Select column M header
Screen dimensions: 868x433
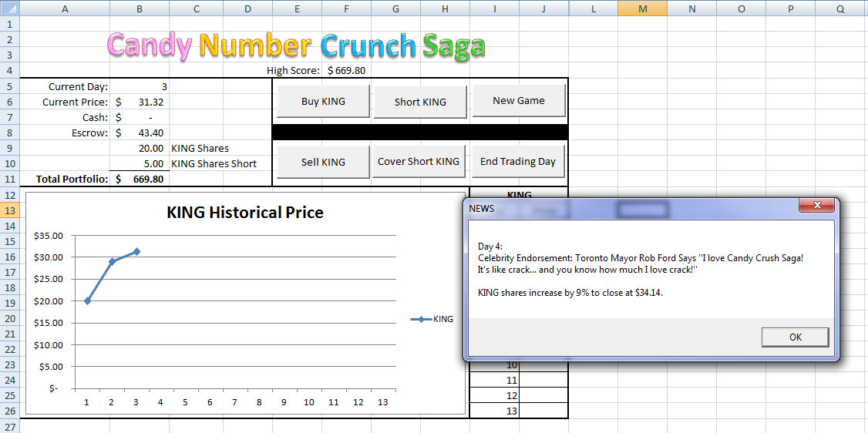pyautogui.click(x=642, y=8)
